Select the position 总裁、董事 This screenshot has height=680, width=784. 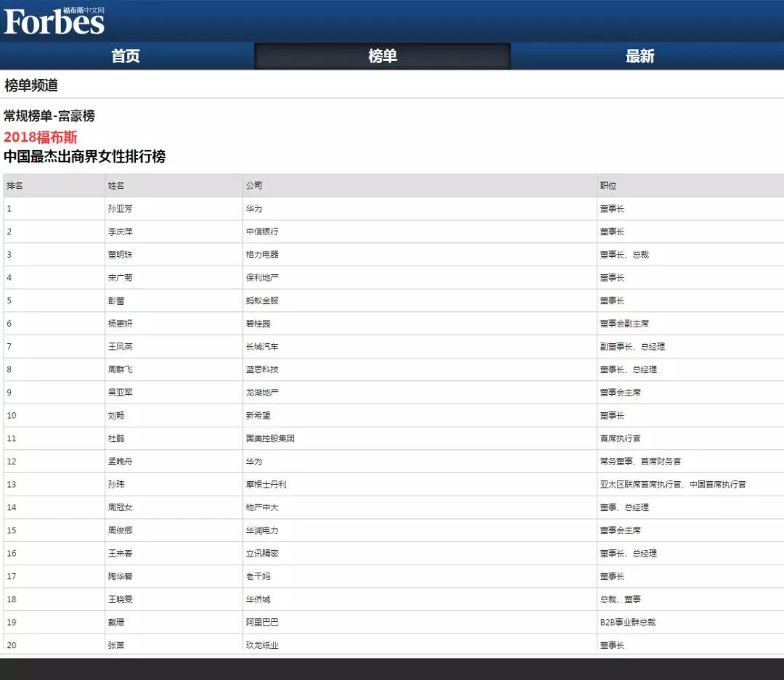click(x=620, y=599)
